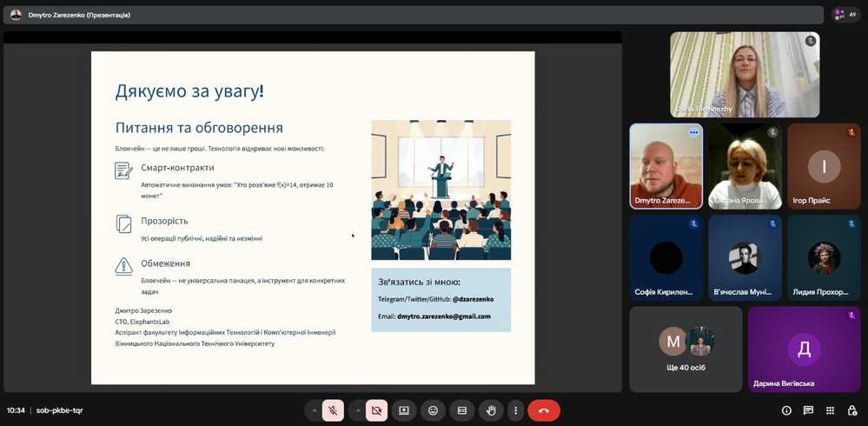Expand video settings arrow beside camera
Image resolution: width=868 pixels, height=426 pixels.
tap(357, 410)
